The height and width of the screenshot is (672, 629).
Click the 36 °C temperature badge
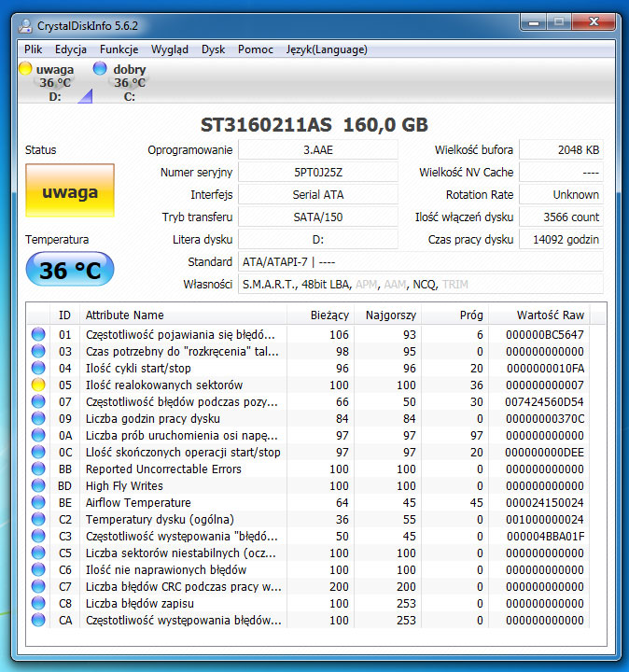pyautogui.click(x=70, y=270)
